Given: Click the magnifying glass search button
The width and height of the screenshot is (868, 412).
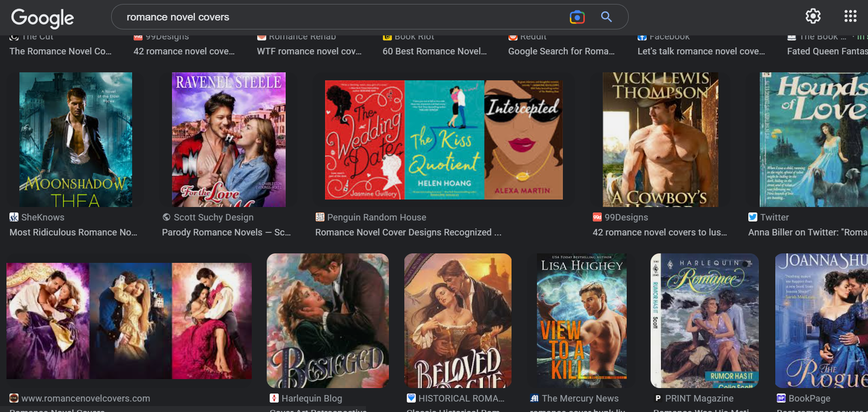Looking at the screenshot, I should [x=606, y=17].
